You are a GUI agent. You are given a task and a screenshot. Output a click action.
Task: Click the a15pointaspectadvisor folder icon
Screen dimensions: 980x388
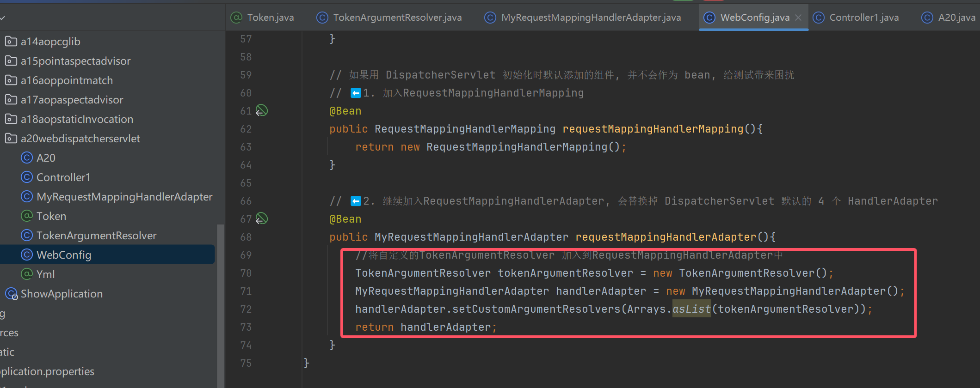click(x=11, y=61)
